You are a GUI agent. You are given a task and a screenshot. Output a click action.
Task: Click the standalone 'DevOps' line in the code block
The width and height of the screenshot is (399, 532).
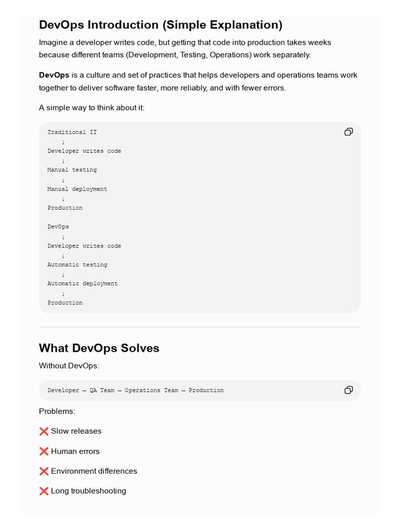point(58,227)
